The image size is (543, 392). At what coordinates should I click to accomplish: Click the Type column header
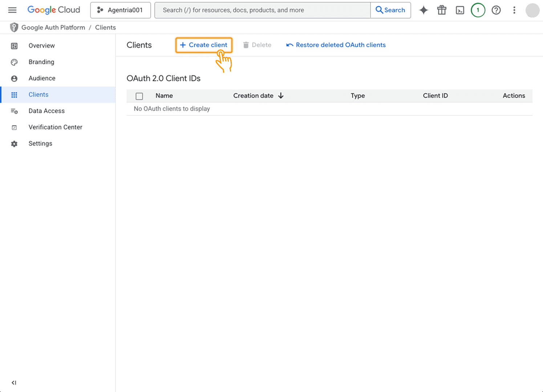(x=358, y=95)
